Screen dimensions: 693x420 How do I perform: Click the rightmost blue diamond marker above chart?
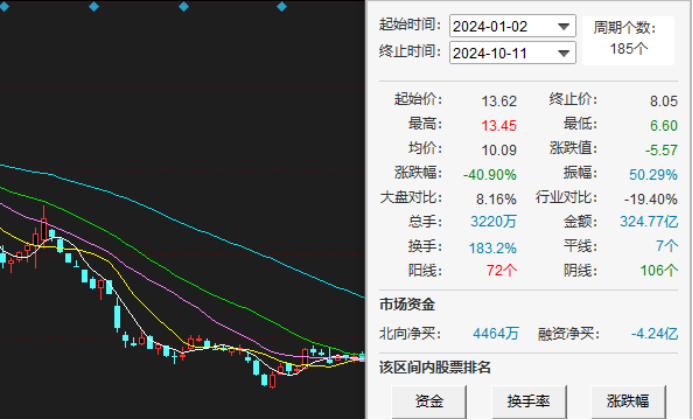click(278, 6)
